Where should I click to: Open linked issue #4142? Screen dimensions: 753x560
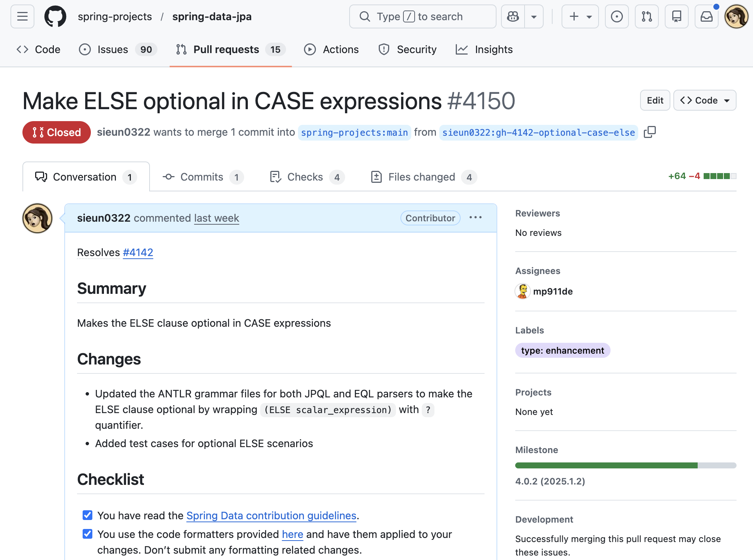click(x=138, y=252)
